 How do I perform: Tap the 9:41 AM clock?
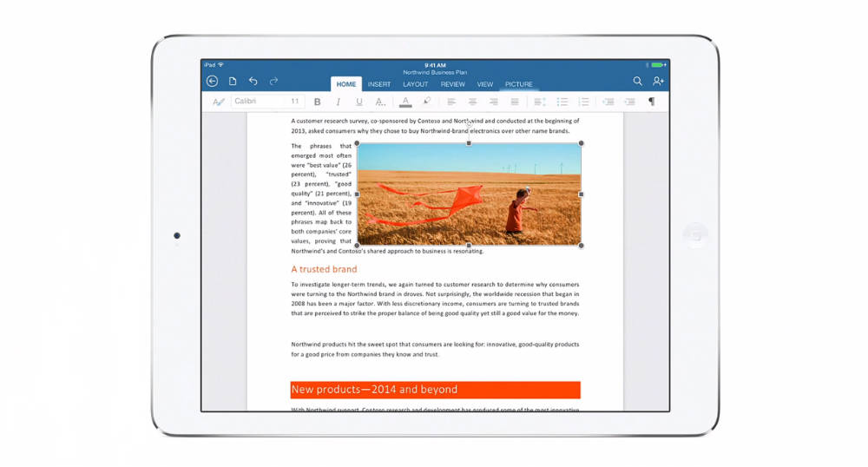[435, 65]
